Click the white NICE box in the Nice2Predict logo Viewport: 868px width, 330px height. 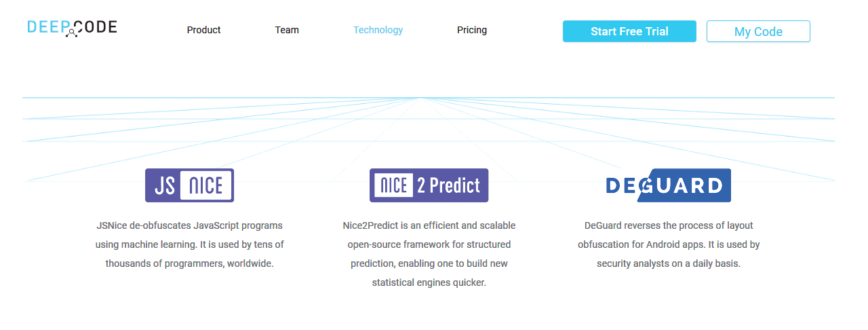pos(394,185)
